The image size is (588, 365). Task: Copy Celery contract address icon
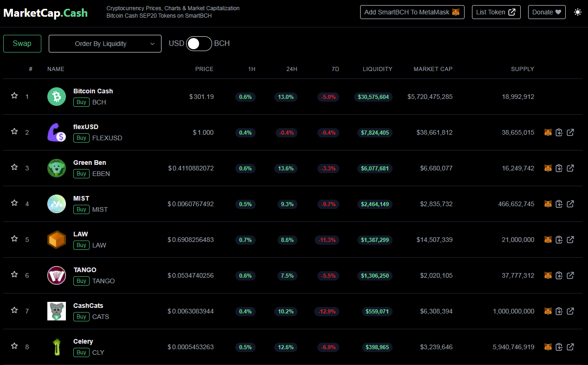[x=559, y=347]
